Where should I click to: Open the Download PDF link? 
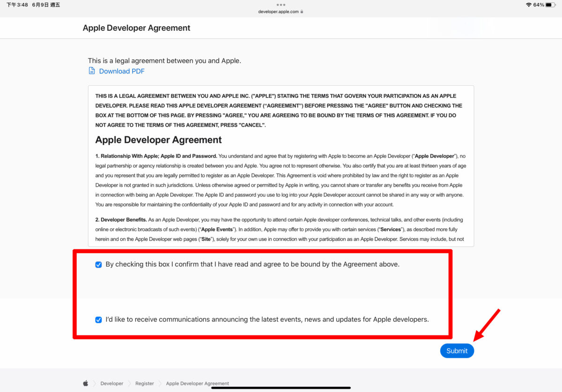[x=122, y=71]
